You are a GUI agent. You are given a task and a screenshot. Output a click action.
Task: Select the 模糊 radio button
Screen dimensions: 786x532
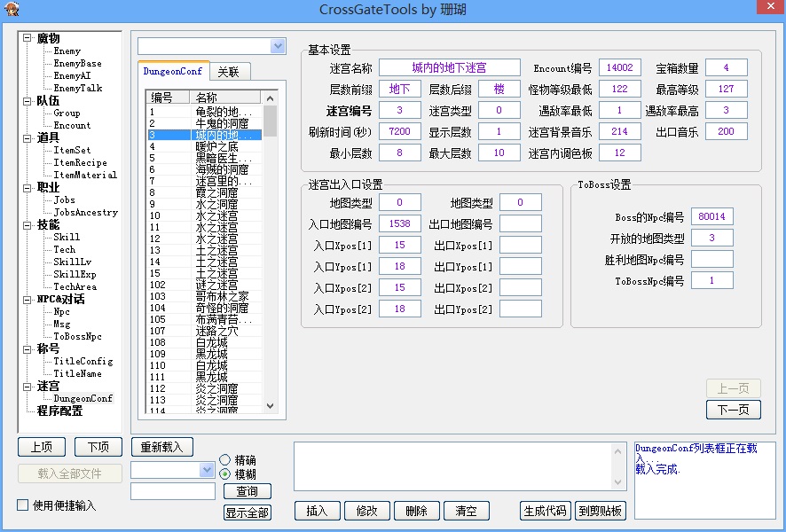pyautogui.click(x=224, y=474)
